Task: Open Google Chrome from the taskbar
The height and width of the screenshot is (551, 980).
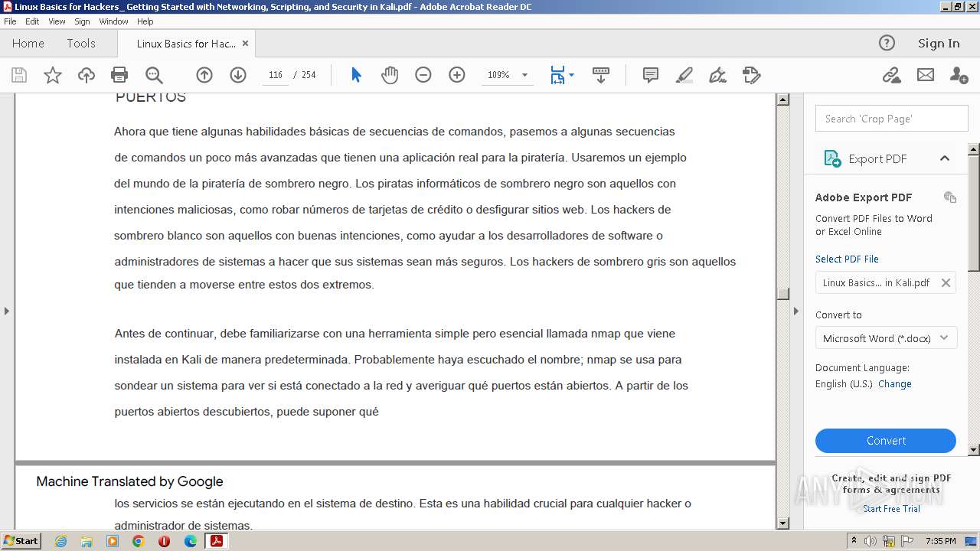Action: [x=138, y=541]
